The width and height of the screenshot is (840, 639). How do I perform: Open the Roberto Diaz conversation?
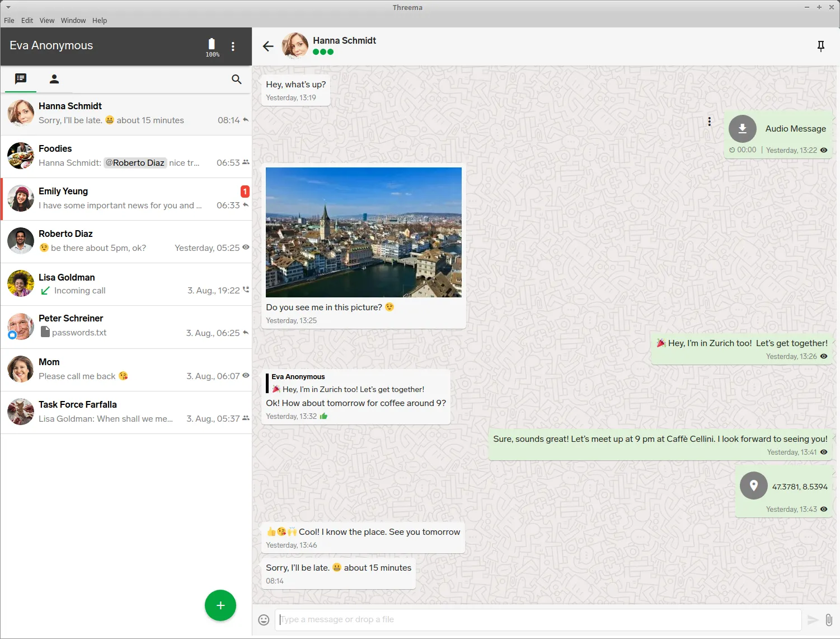(x=126, y=241)
